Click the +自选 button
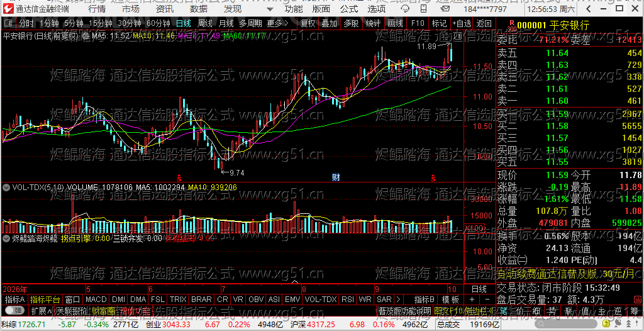Screen dimensions: 644x331 coord(462,23)
